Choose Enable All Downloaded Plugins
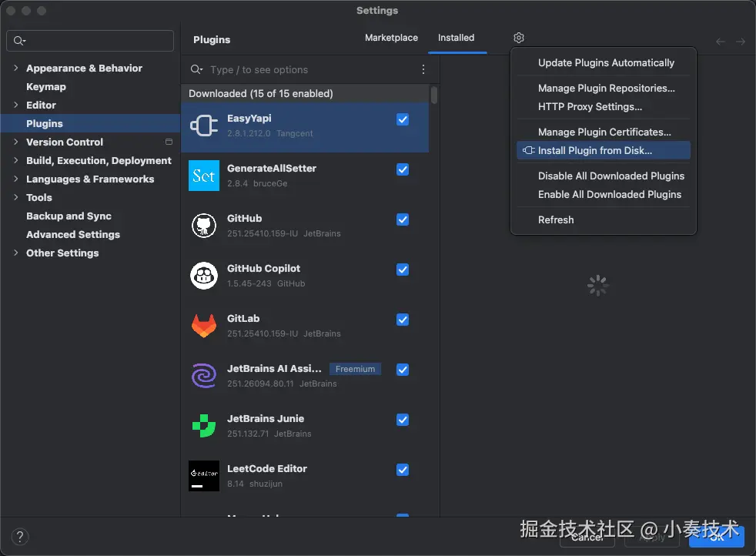The width and height of the screenshot is (756, 556). pos(603,194)
